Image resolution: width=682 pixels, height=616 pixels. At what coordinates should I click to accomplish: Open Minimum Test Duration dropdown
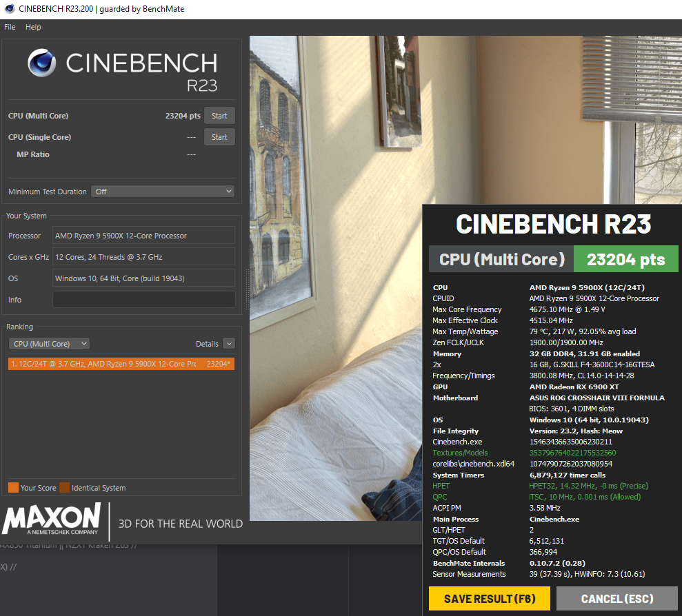pyautogui.click(x=163, y=192)
